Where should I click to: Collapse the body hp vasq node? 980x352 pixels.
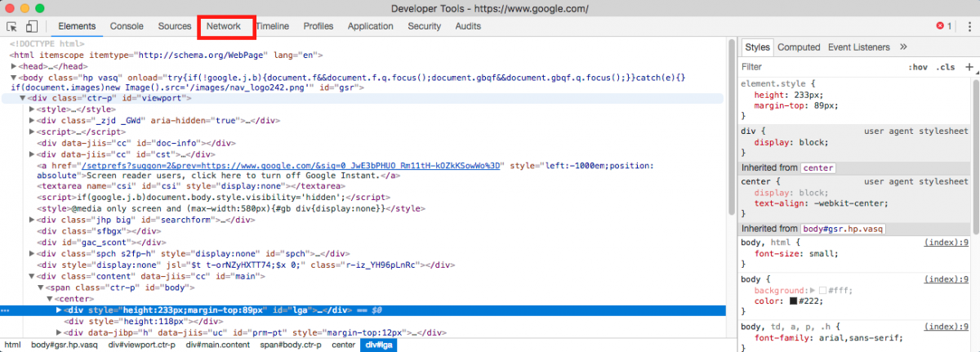point(14,78)
